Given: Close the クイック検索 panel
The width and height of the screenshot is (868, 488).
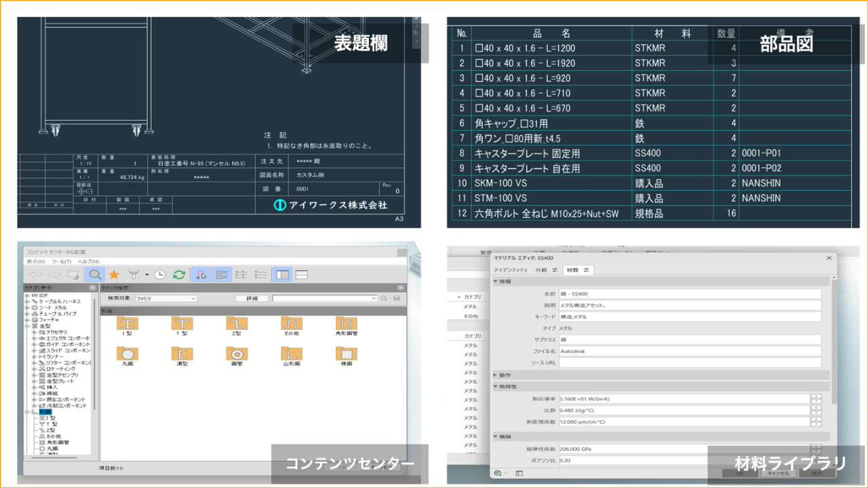Looking at the screenshot, I should (x=401, y=288).
